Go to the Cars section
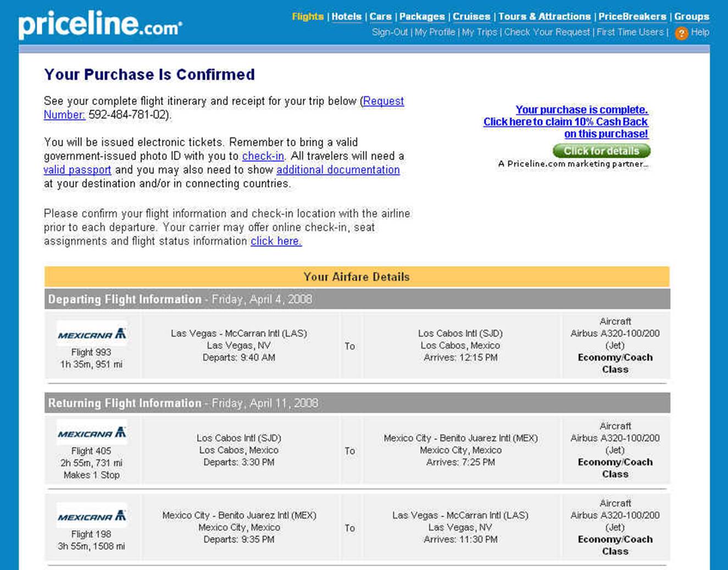728x570 pixels. click(380, 16)
